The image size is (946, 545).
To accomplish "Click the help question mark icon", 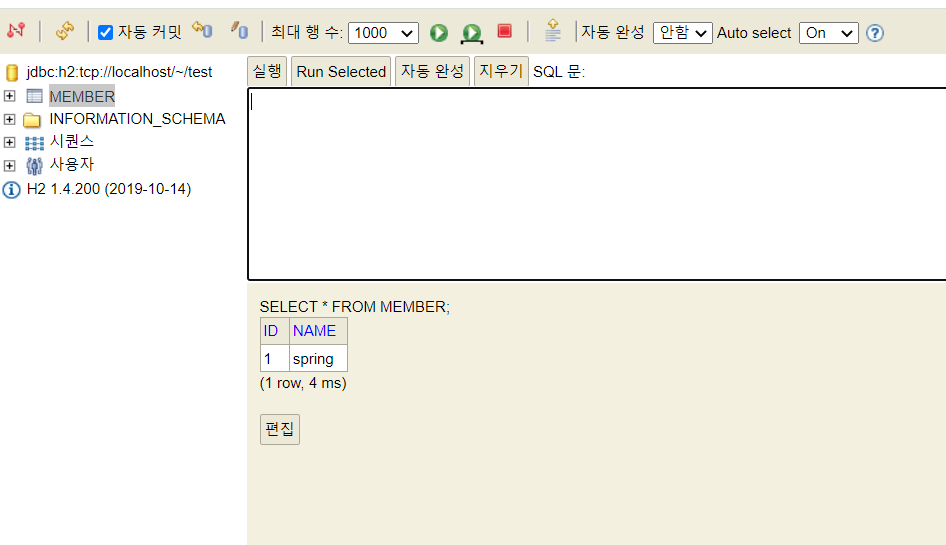I will tap(875, 33).
